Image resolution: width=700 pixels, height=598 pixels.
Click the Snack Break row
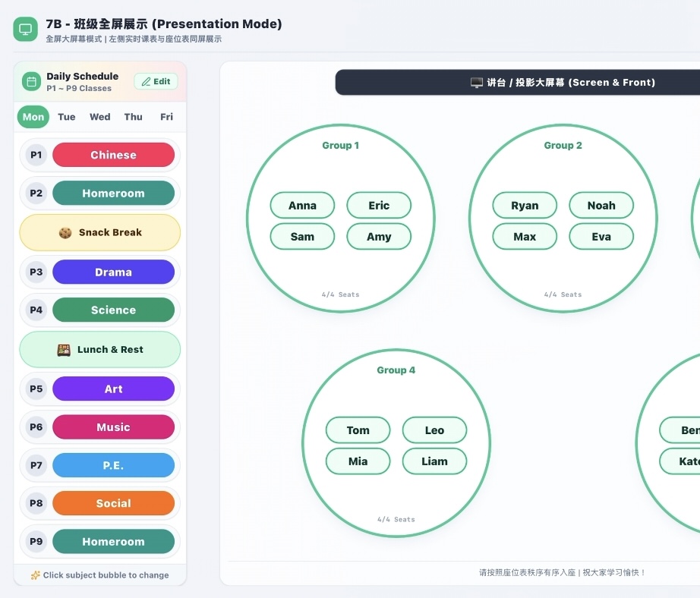pyautogui.click(x=100, y=232)
